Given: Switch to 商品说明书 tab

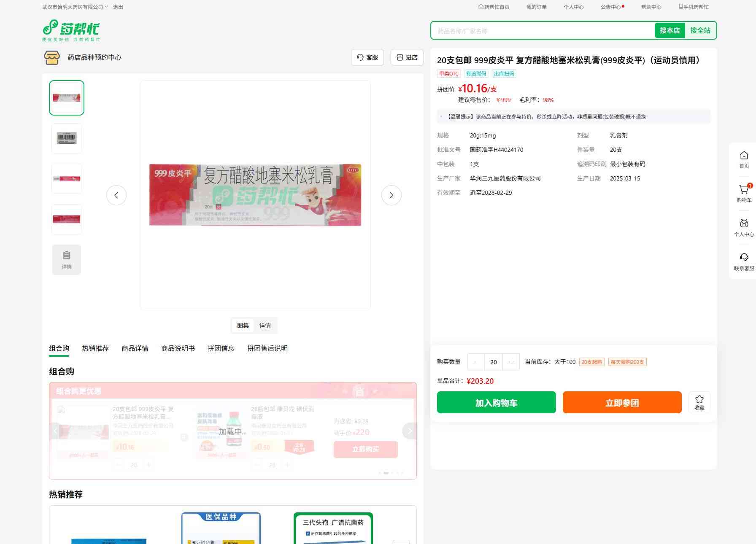Looking at the screenshot, I should coord(178,348).
